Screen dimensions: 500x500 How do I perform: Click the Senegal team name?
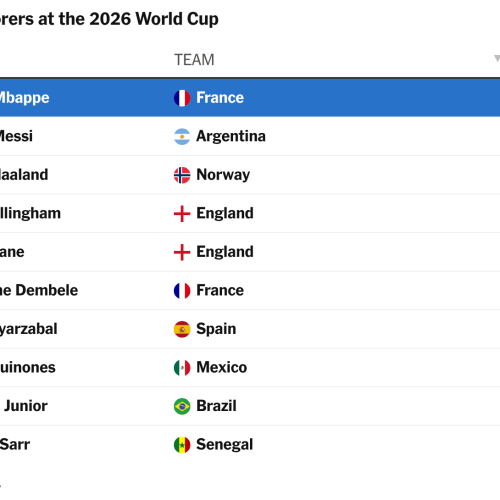pyautogui.click(x=225, y=445)
